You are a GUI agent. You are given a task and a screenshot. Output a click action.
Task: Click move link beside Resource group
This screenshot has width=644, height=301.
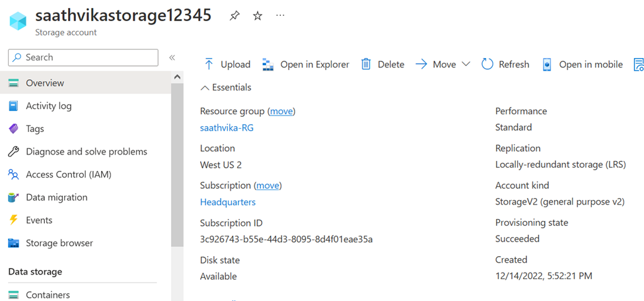click(281, 112)
